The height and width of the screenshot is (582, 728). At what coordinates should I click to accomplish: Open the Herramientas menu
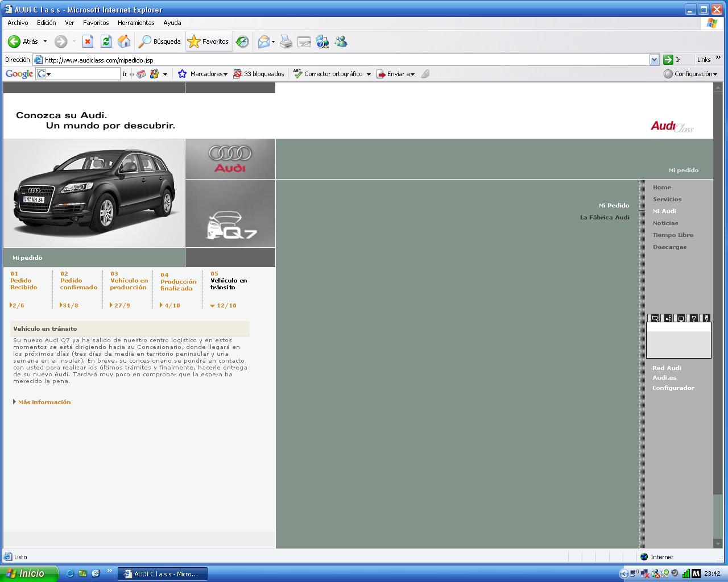tap(136, 23)
